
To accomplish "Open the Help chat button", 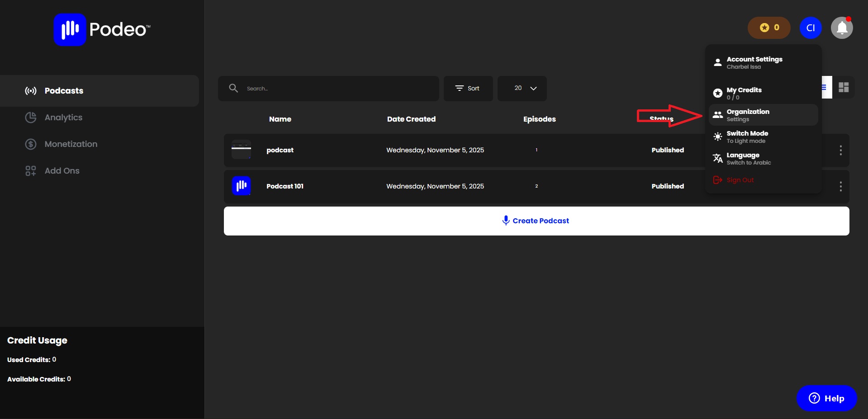I will (826, 398).
